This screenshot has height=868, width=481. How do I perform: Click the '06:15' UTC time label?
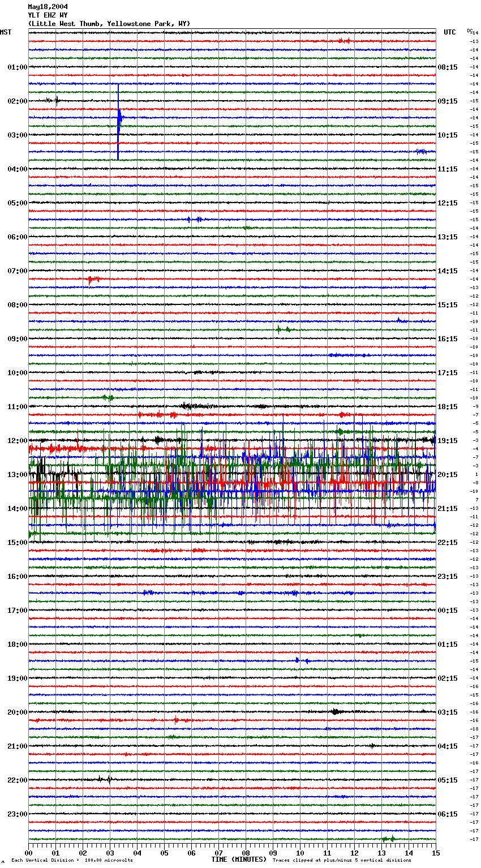point(448,814)
